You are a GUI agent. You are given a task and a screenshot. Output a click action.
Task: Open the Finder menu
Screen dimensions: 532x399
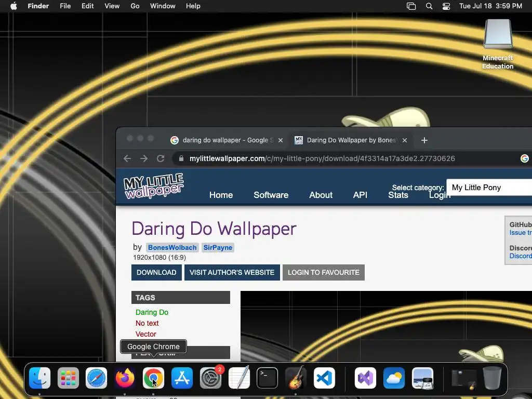pos(38,6)
